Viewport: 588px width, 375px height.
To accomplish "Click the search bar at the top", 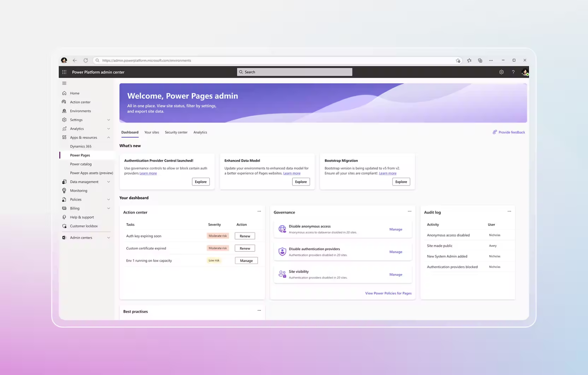I will [x=294, y=72].
